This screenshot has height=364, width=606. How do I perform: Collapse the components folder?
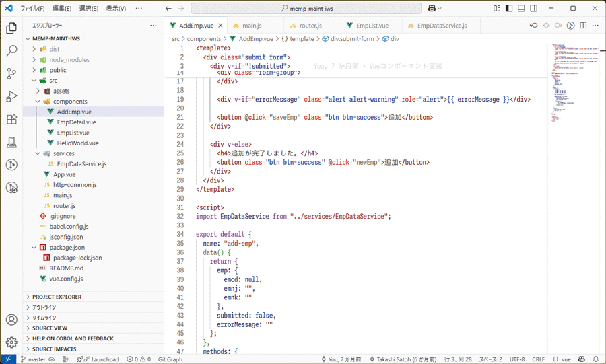click(x=70, y=102)
